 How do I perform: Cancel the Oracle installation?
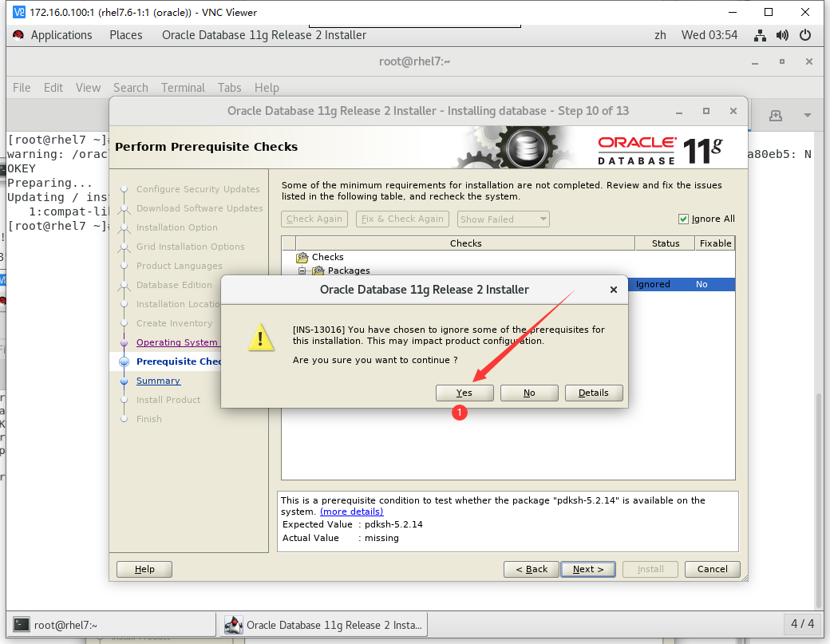point(712,569)
